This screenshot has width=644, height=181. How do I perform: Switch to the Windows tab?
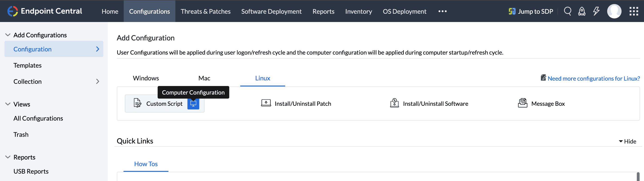point(146,78)
